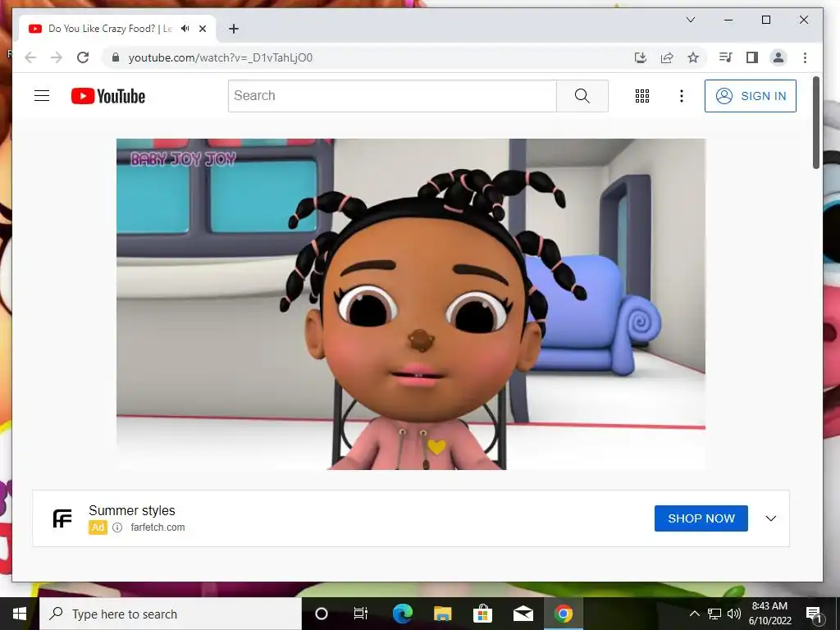The height and width of the screenshot is (630, 840).
Task: Go forward in browser history
Action: [57, 57]
